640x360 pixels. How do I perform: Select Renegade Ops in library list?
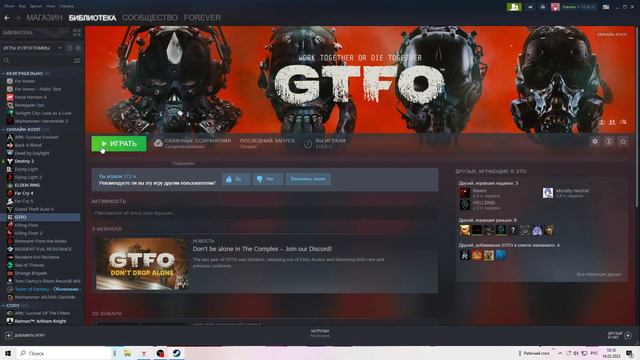(29, 105)
